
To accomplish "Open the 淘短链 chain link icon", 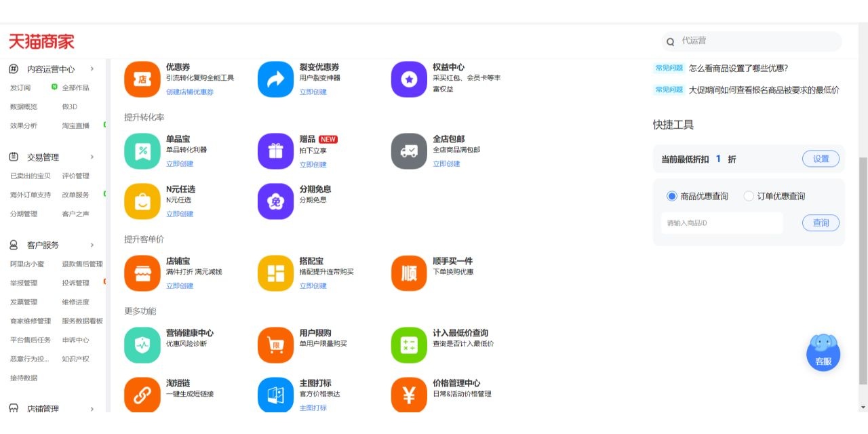I will pos(142,395).
